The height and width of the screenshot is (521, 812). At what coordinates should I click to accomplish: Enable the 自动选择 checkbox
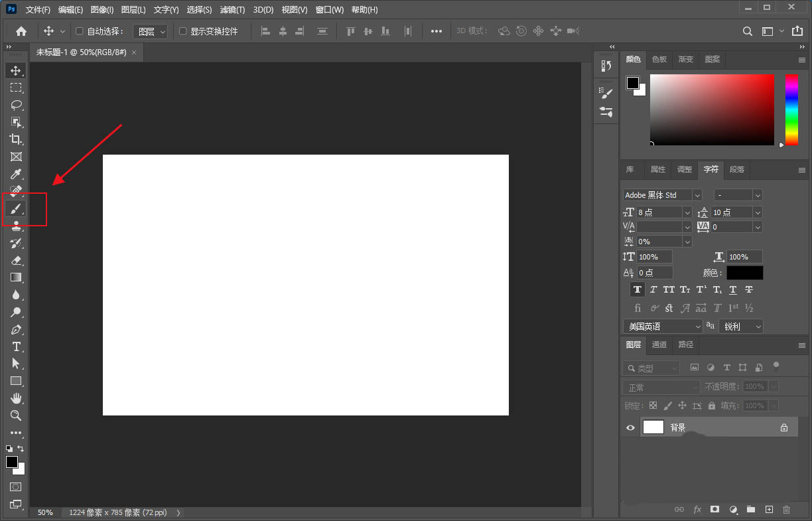[80, 31]
